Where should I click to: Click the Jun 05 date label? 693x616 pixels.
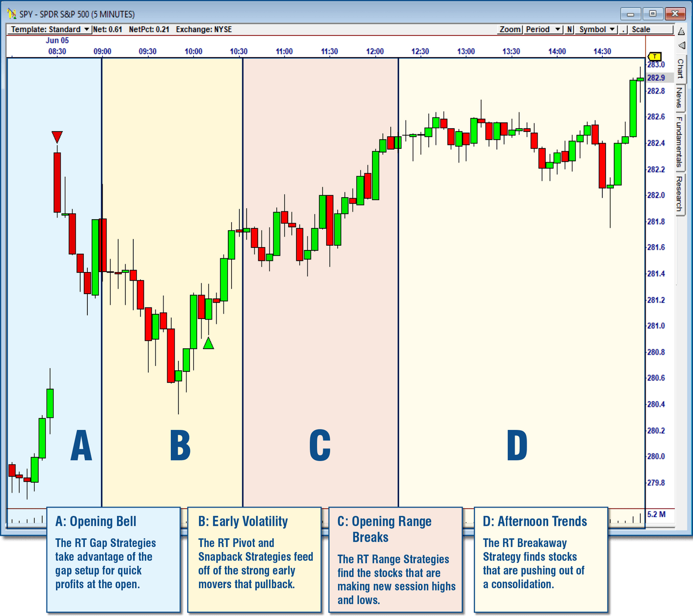click(x=57, y=40)
